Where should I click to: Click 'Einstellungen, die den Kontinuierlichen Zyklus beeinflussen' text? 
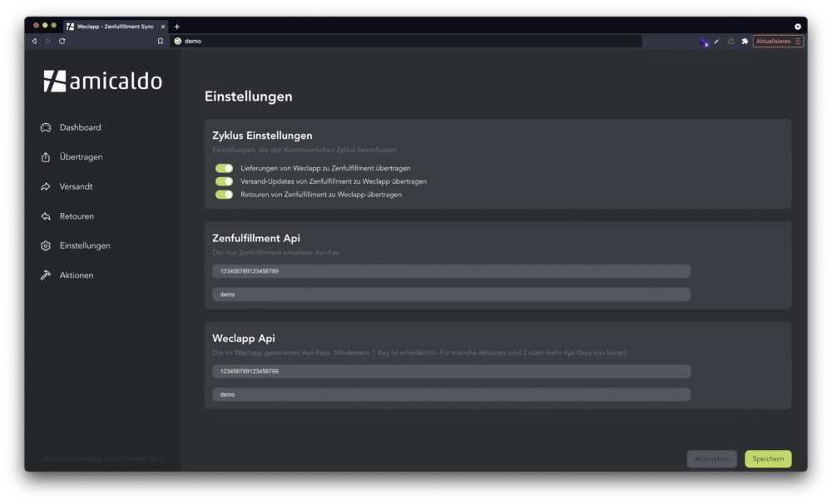[x=304, y=151]
